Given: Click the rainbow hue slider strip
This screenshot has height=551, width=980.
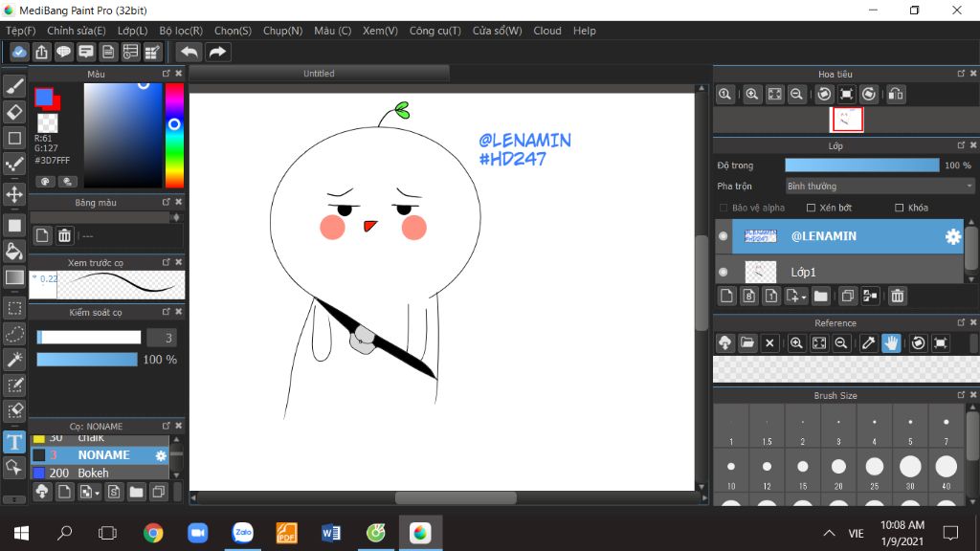Looking at the screenshot, I should pos(174,136).
